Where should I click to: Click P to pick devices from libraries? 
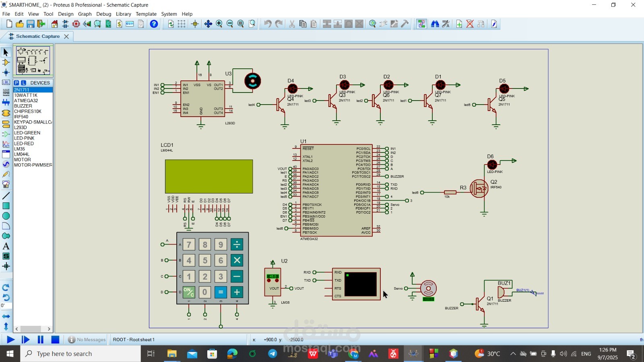16,82
